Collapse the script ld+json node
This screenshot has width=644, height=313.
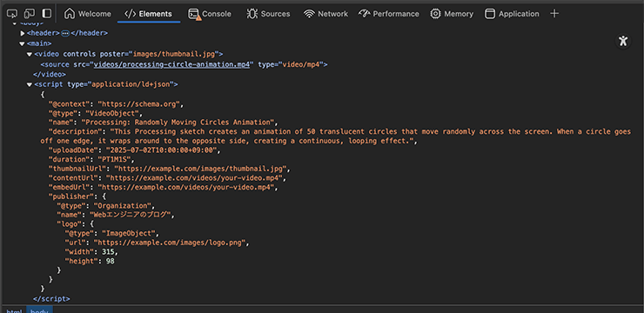click(30, 84)
